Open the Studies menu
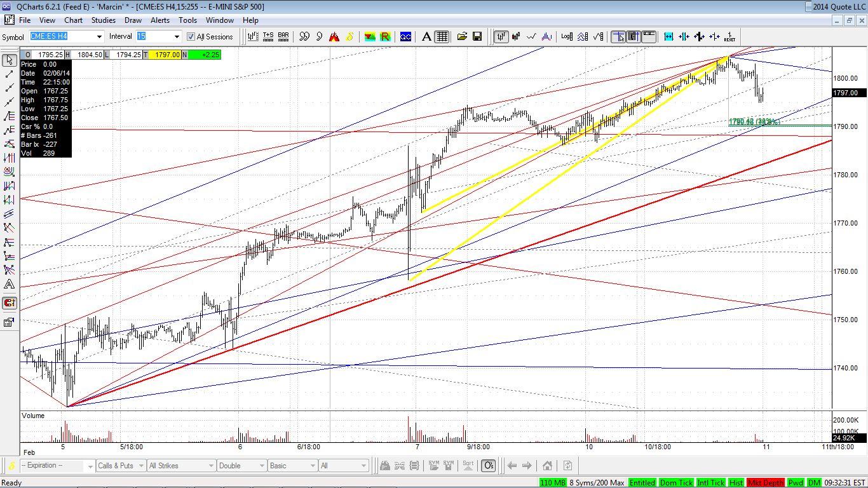This screenshot has width=868, height=488. (x=104, y=20)
